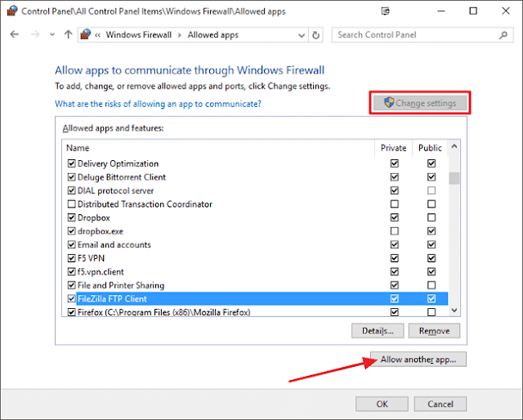The image size is (523, 420).
Task: Click the Remove button
Action: coord(434,331)
